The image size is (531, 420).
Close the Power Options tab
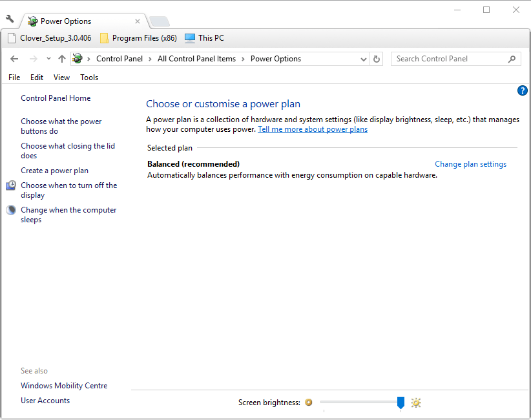click(138, 21)
